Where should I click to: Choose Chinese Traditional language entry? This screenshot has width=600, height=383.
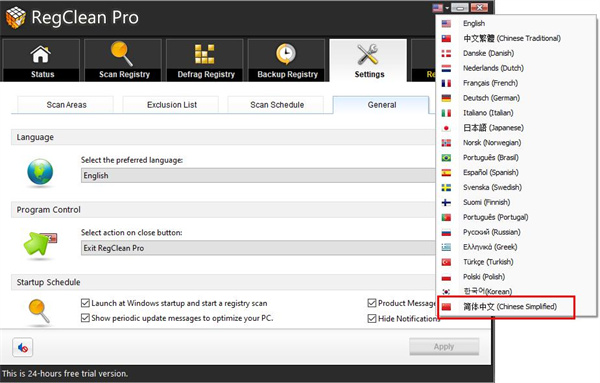517,38
